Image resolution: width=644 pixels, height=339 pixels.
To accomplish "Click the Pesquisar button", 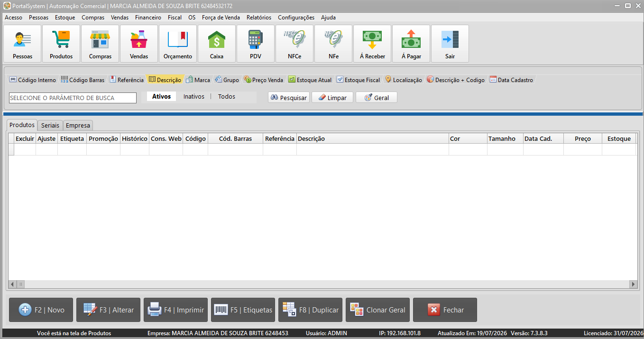I will click(289, 98).
